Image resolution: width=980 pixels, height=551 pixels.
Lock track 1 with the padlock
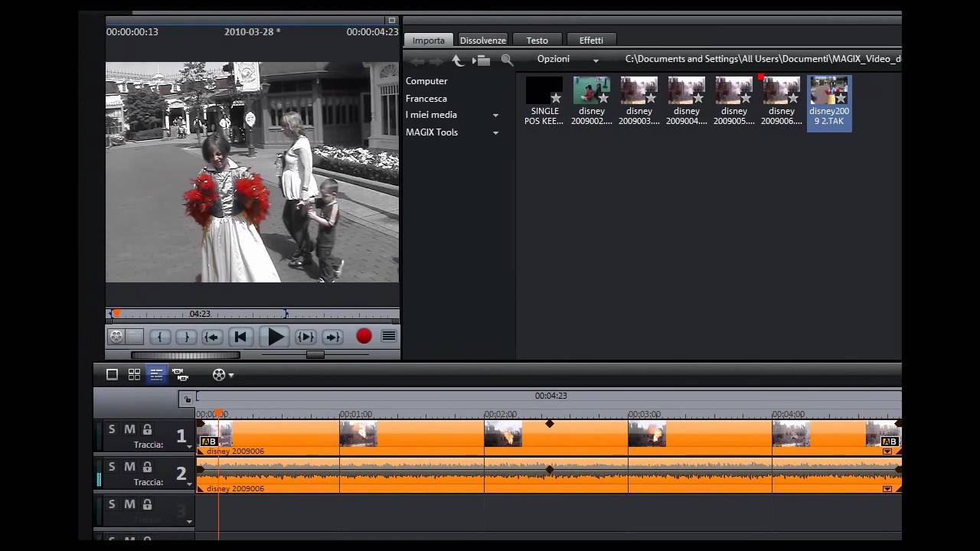[147, 429]
